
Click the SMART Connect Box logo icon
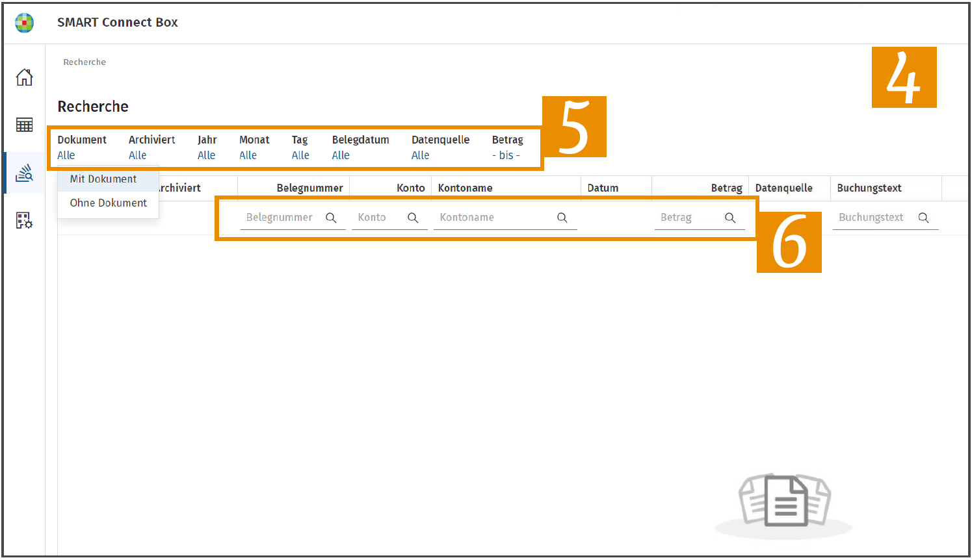click(25, 23)
